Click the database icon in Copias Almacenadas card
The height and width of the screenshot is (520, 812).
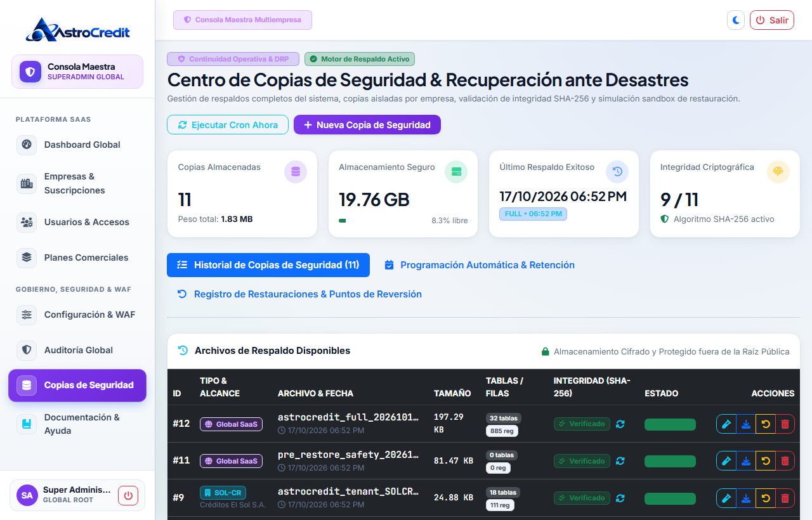pos(295,171)
